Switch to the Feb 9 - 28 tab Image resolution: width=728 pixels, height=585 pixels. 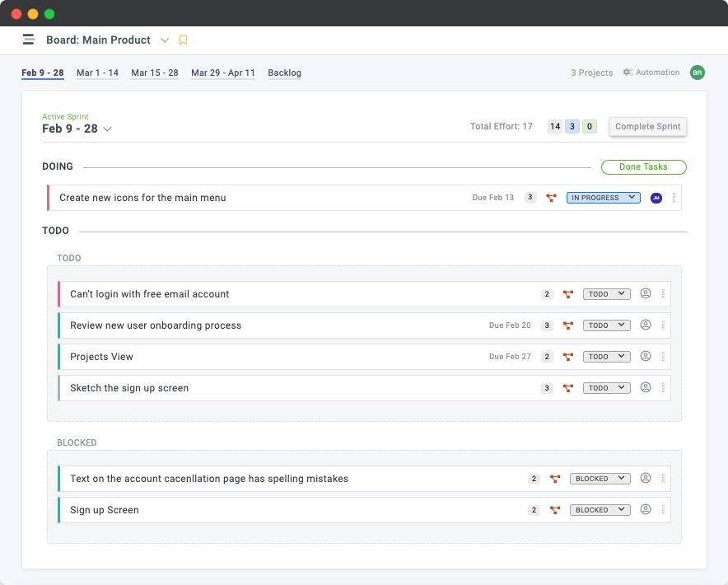click(x=43, y=73)
